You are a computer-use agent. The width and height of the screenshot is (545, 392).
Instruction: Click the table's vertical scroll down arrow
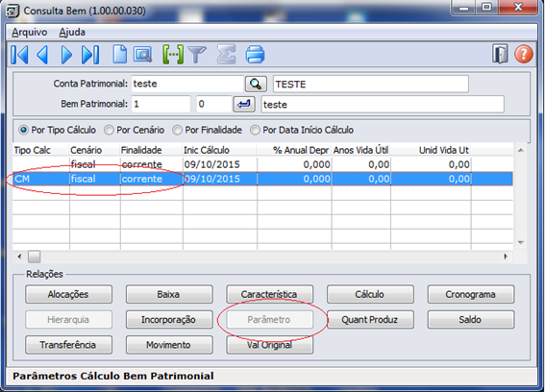520,242
